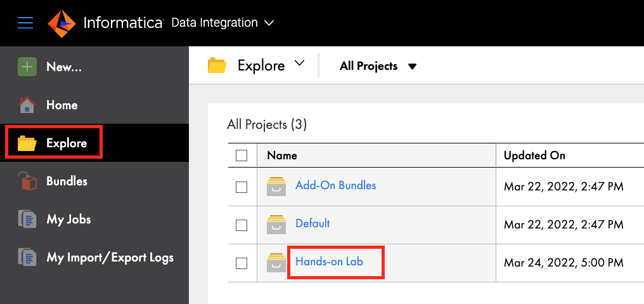Screen dimensions: 644x304
Task: Click the green New plus icon
Action: pos(27,67)
